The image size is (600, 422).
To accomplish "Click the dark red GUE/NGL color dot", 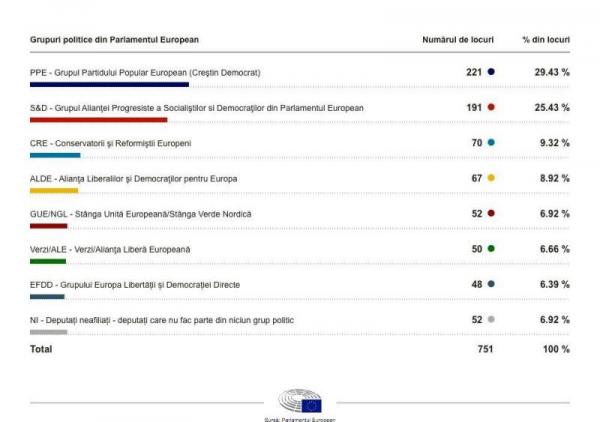I will pos(491,213).
